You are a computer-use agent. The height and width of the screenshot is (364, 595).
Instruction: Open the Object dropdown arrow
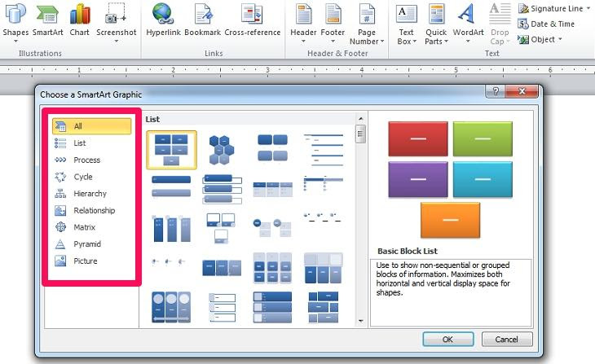tap(561, 39)
